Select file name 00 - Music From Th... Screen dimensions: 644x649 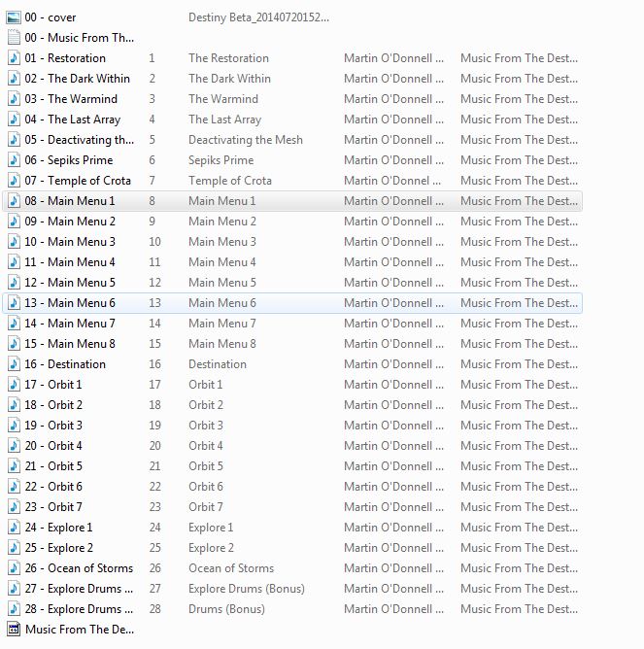tap(79, 38)
